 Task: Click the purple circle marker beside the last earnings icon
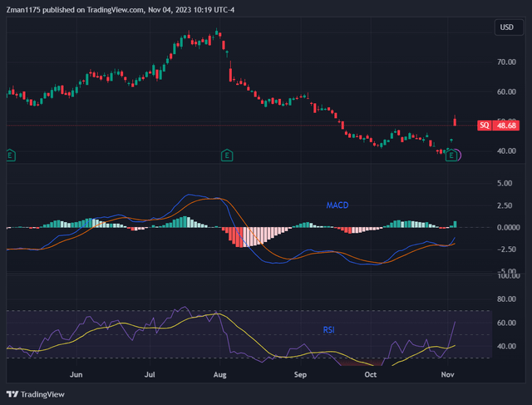456,155
